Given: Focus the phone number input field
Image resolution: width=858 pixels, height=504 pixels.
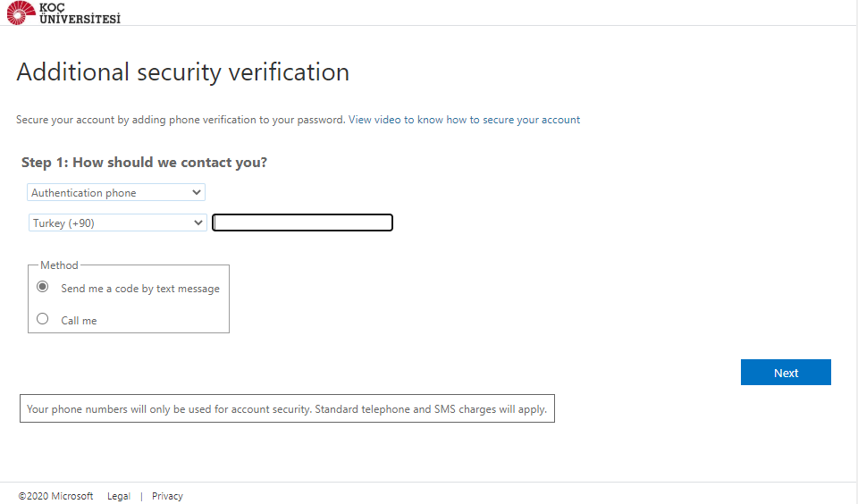Looking at the screenshot, I should click(302, 223).
